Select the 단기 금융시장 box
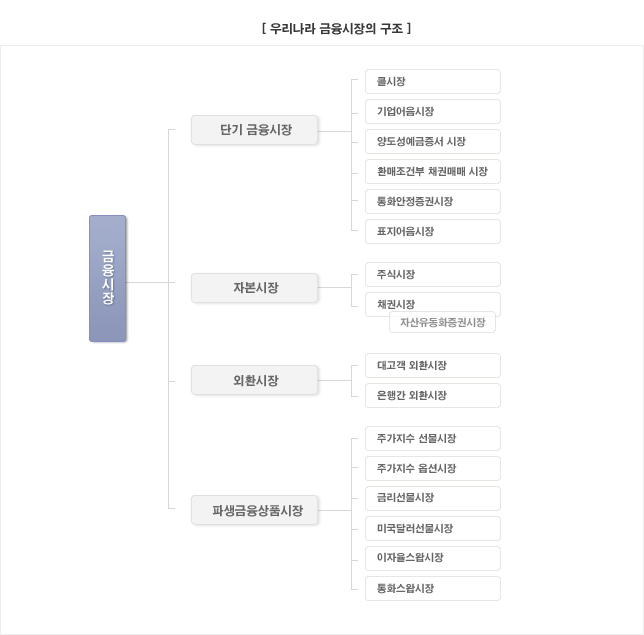 pos(254,130)
